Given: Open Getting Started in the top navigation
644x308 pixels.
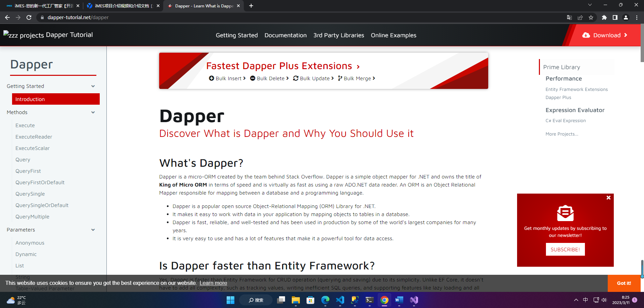Looking at the screenshot, I should [237, 35].
